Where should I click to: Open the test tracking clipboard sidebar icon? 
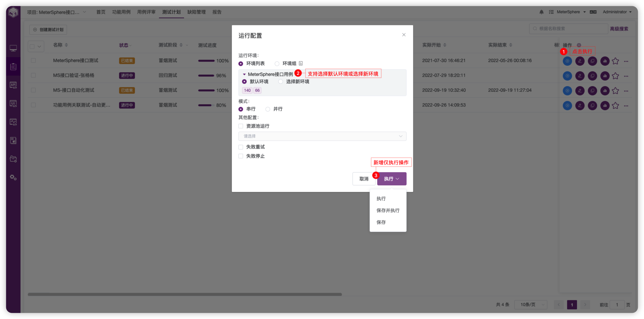13,67
